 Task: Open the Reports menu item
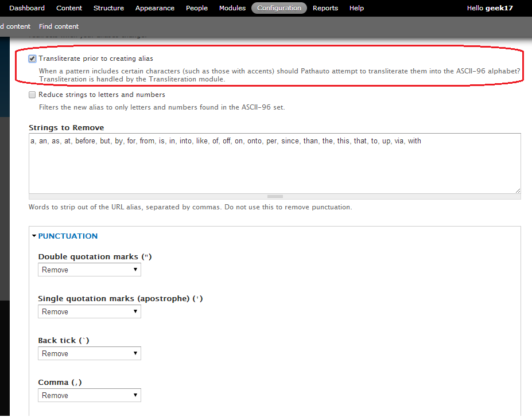pos(325,8)
